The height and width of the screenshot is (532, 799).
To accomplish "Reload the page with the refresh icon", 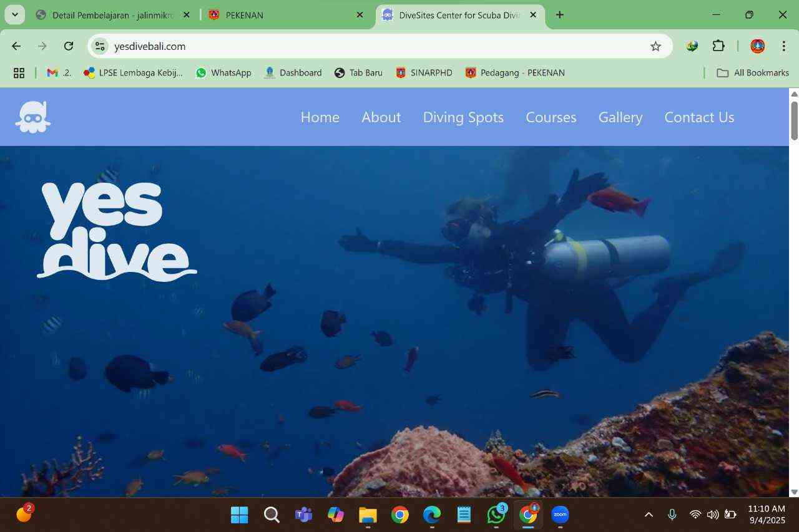I will [x=69, y=46].
